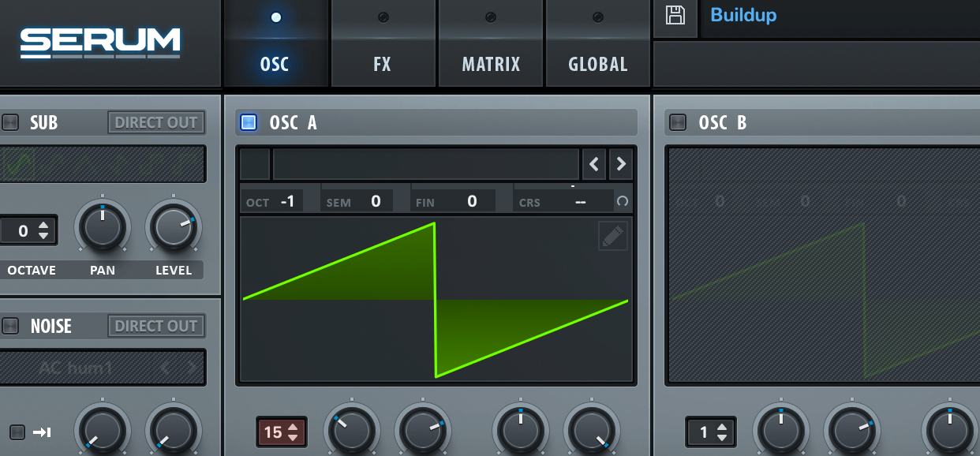Image resolution: width=980 pixels, height=456 pixels.
Task: Open the GLOBAL tab
Action: point(598,43)
